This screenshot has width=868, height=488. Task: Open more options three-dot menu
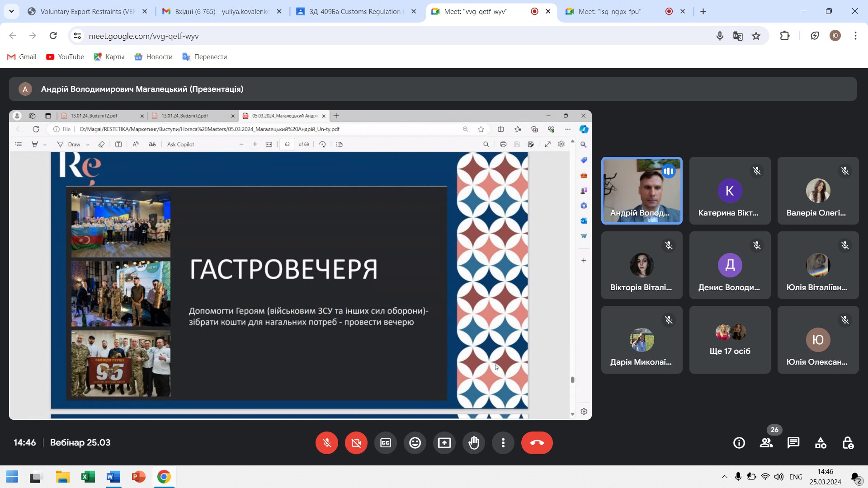503,443
